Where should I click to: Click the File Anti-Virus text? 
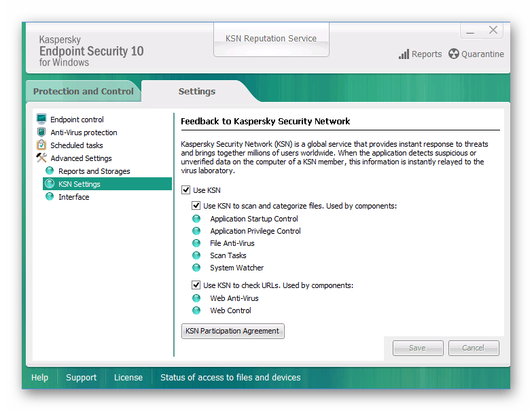point(232,243)
